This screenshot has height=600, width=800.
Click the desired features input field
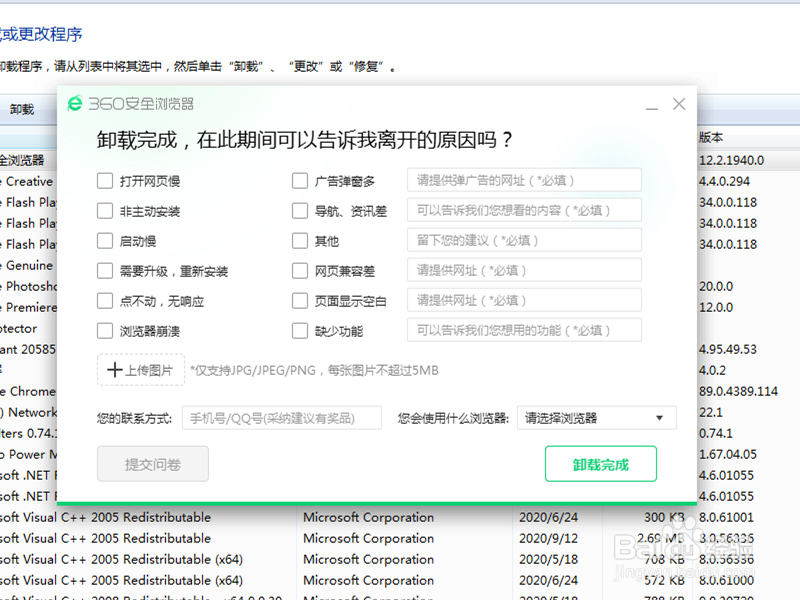click(x=524, y=330)
